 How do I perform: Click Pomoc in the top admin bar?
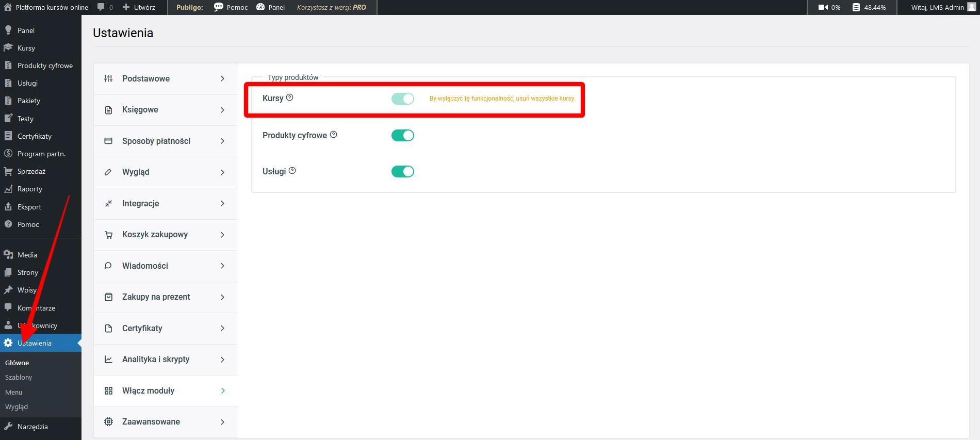pyautogui.click(x=231, y=7)
